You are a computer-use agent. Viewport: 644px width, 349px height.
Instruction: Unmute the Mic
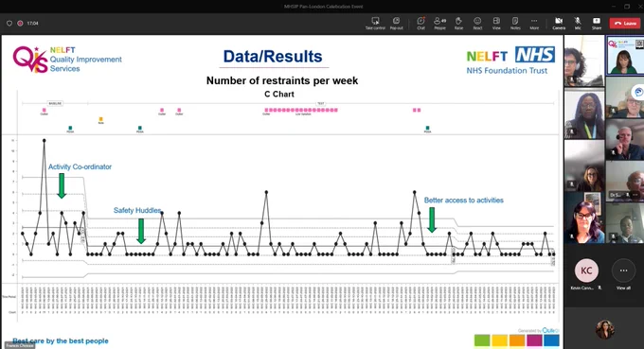[x=578, y=24]
